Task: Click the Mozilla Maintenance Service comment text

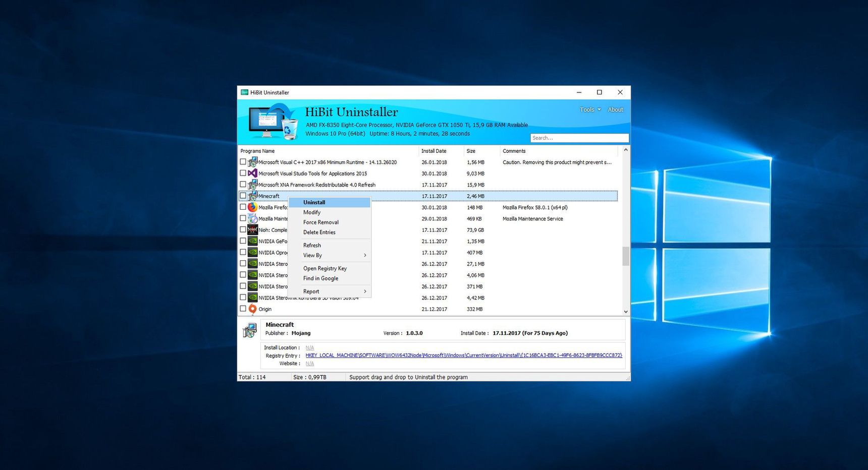Action: click(533, 219)
